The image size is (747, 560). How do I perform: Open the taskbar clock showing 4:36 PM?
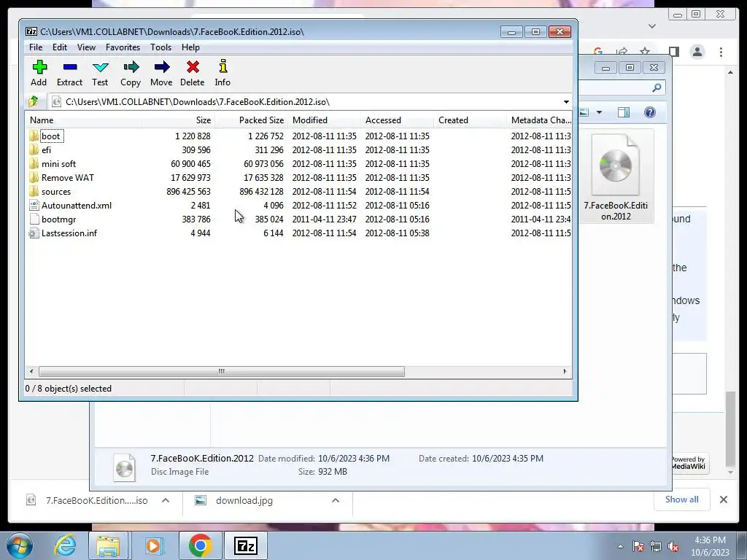click(710, 546)
